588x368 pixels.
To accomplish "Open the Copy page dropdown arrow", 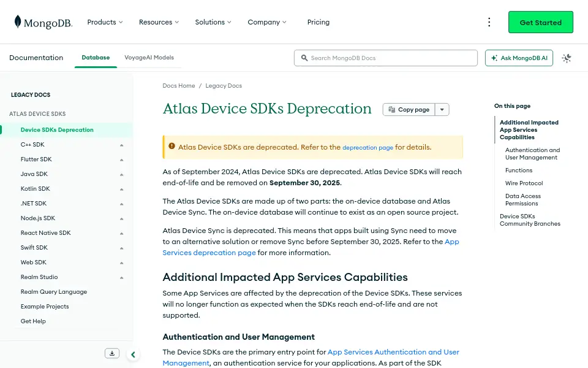I will pos(442,110).
